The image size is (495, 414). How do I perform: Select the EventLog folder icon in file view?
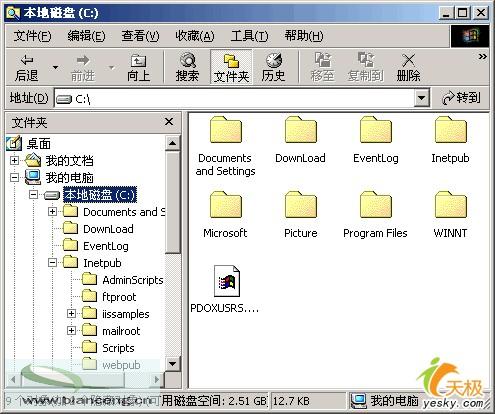click(376, 129)
